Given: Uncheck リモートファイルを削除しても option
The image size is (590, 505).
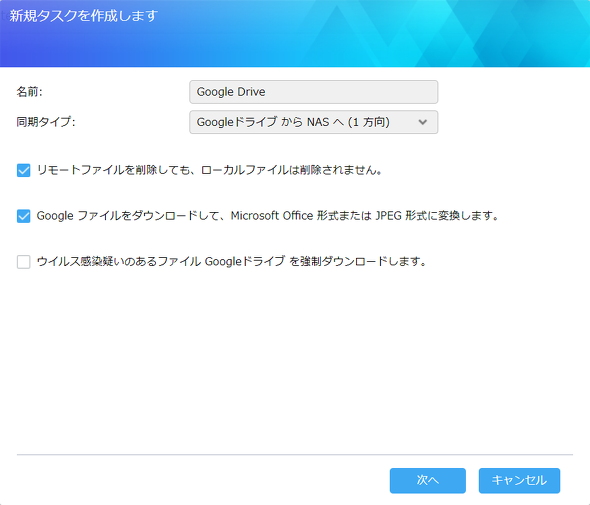Looking at the screenshot, I should pos(24,170).
